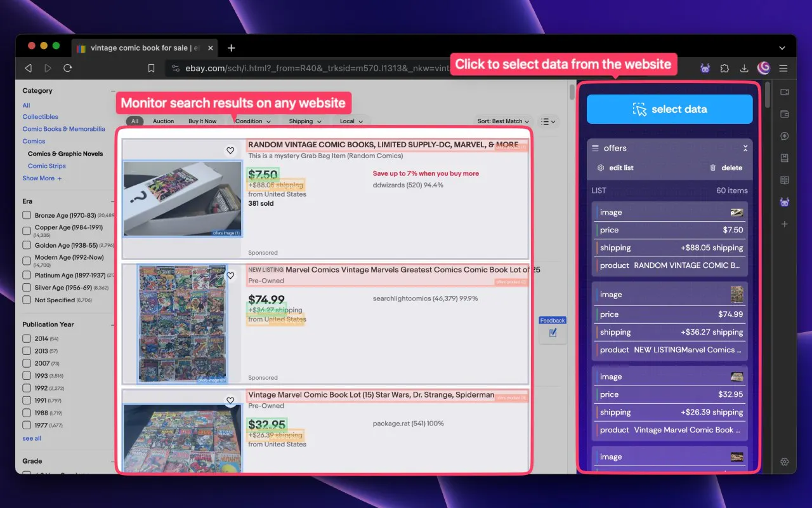Click the bookmark icon in address bar
This screenshot has width=812, height=508.
[151, 68]
